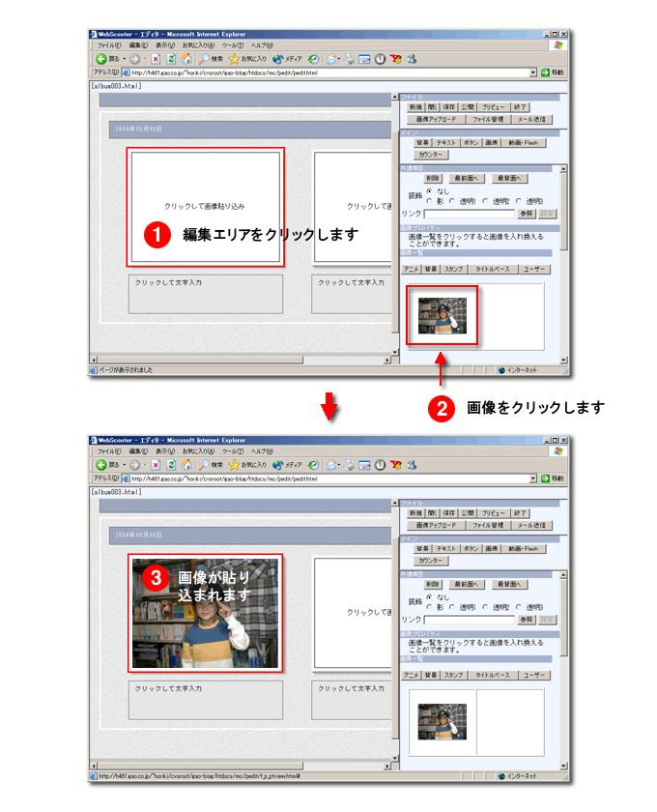Click photo thumbnail in upper window image list

443,315
